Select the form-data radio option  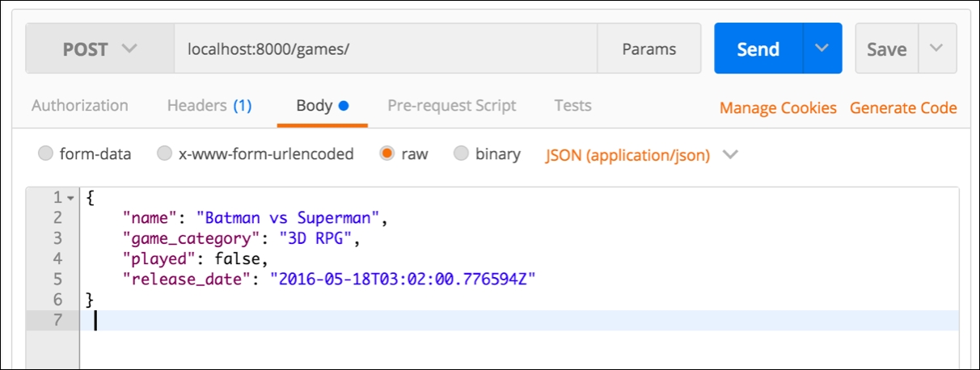(46, 153)
